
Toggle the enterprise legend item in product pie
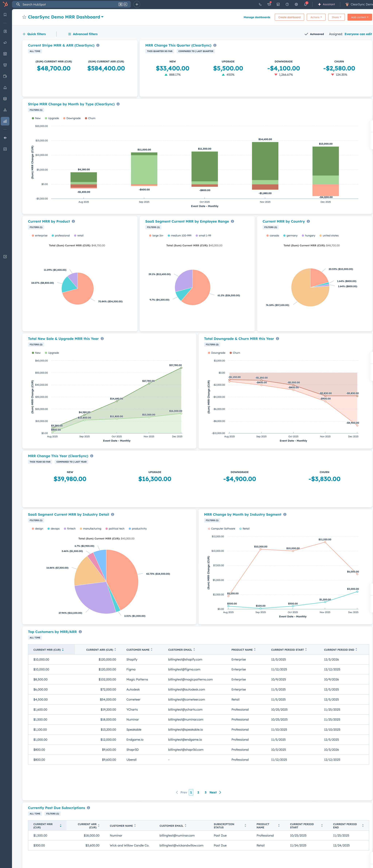(x=39, y=236)
